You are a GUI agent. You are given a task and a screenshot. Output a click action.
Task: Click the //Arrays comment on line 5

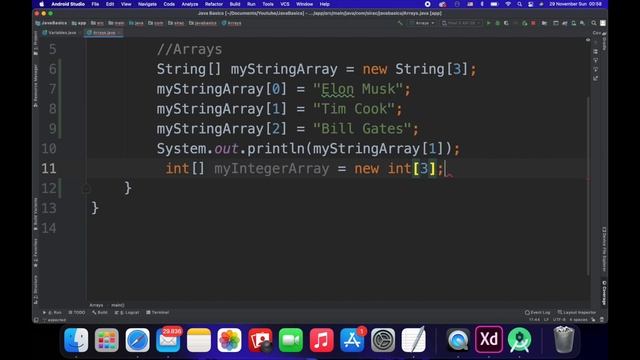(189, 49)
